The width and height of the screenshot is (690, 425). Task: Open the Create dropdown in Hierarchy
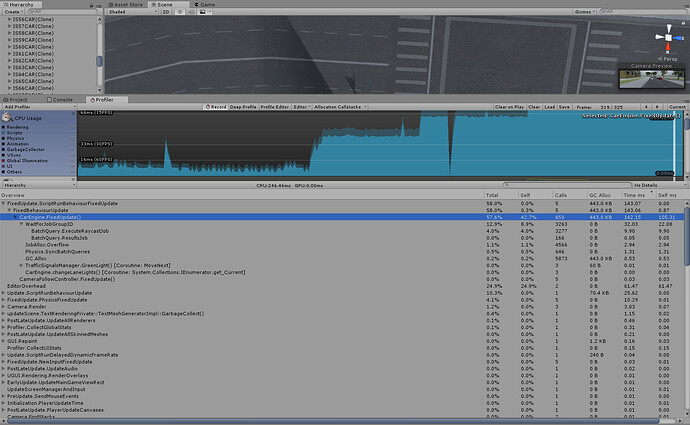click(x=14, y=12)
